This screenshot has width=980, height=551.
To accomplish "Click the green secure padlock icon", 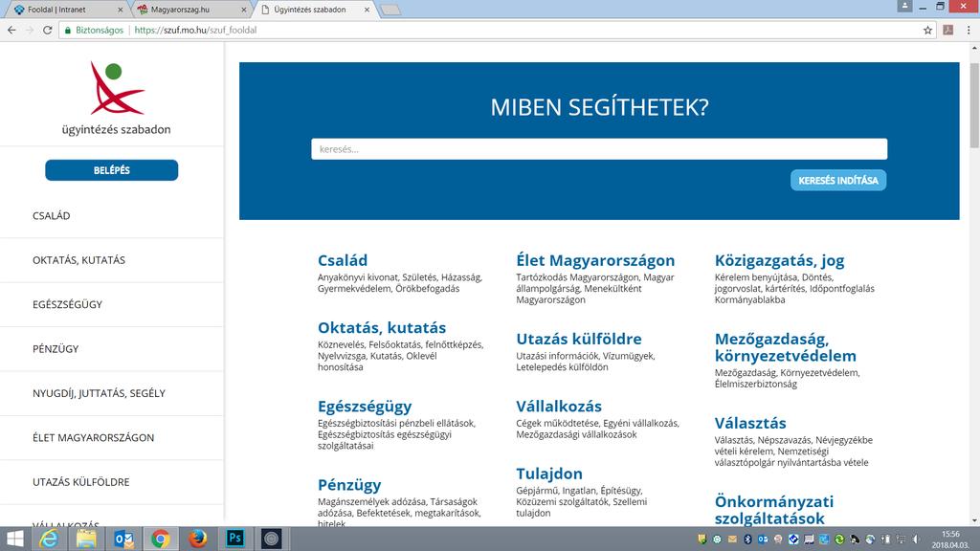I will click(x=68, y=30).
